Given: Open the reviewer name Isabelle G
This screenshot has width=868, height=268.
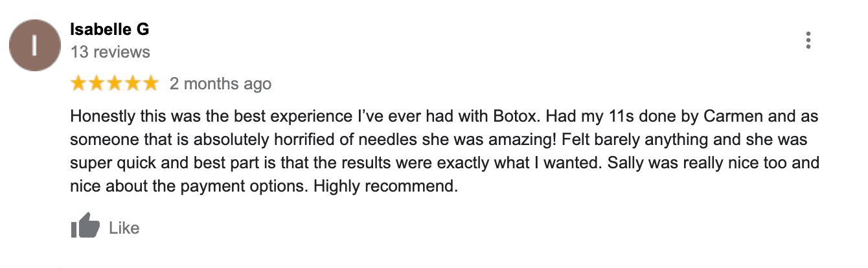Looking at the screenshot, I should (110, 30).
